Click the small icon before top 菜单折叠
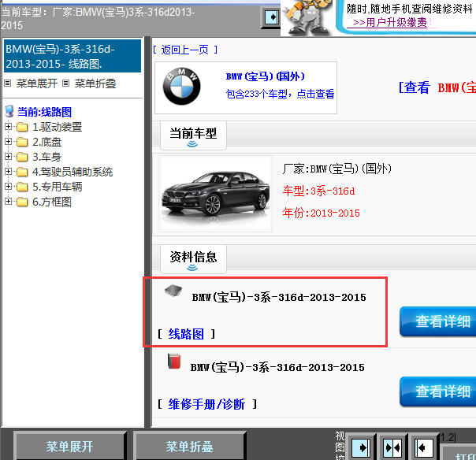The width and height of the screenshot is (476, 460). (x=66, y=83)
